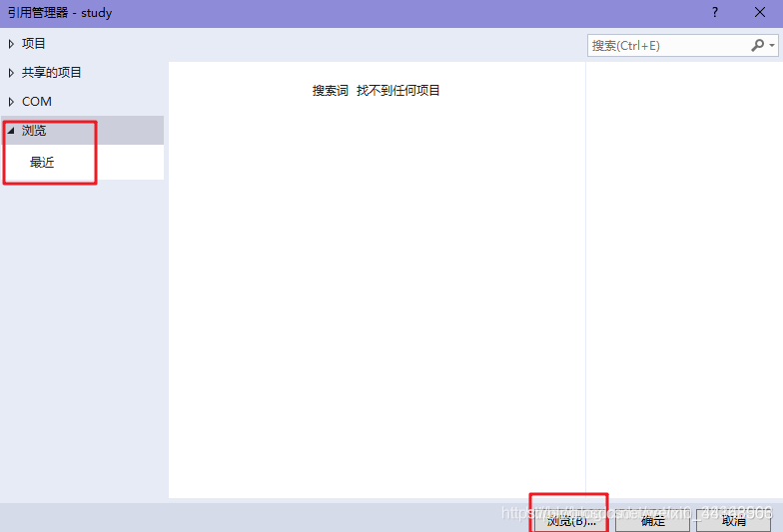783x532 pixels.
Task: Open the search options dropdown arrow
Action: [x=772, y=46]
